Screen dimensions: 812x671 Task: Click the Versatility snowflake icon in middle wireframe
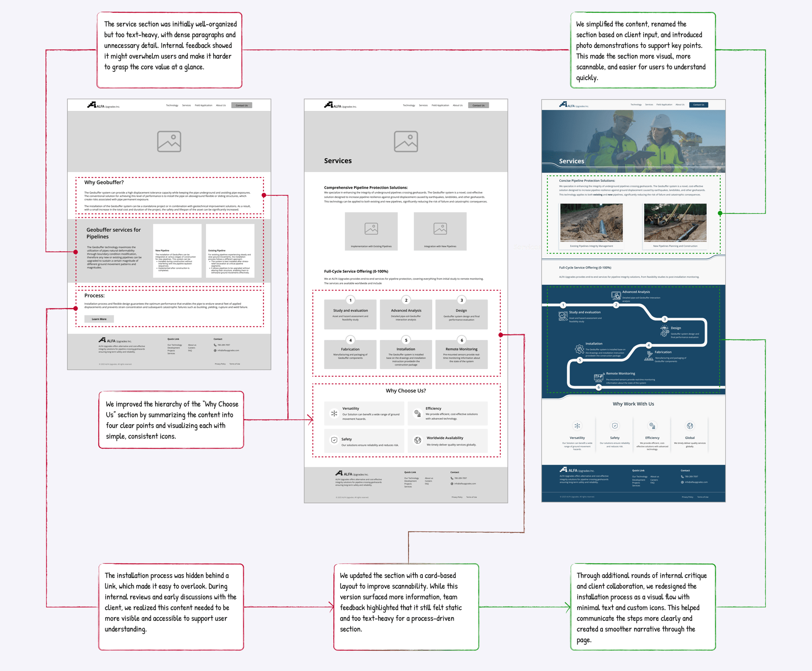334,414
